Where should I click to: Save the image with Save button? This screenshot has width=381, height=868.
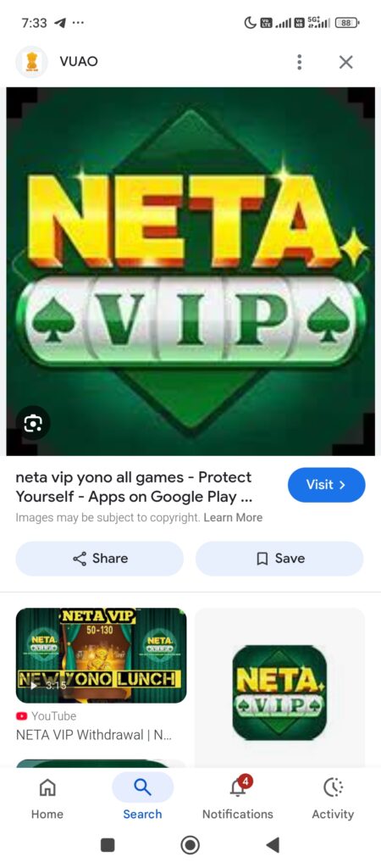pyautogui.click(x=279, y=558)
